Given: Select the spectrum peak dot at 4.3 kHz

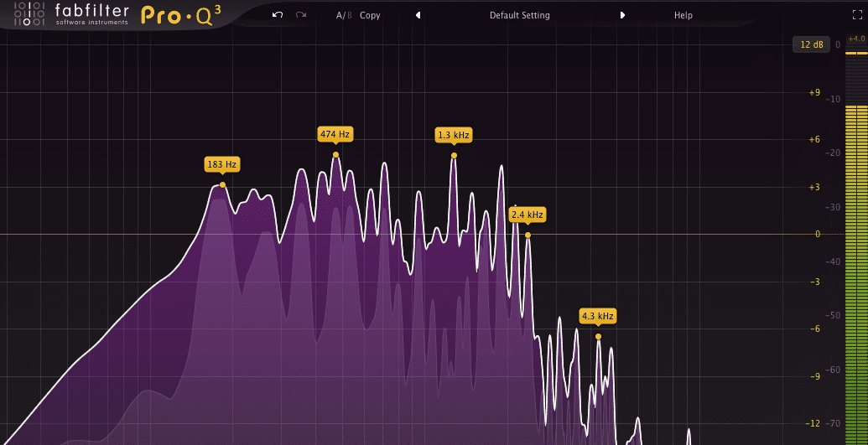Looking at the screenshot, I should pos(599,337).
